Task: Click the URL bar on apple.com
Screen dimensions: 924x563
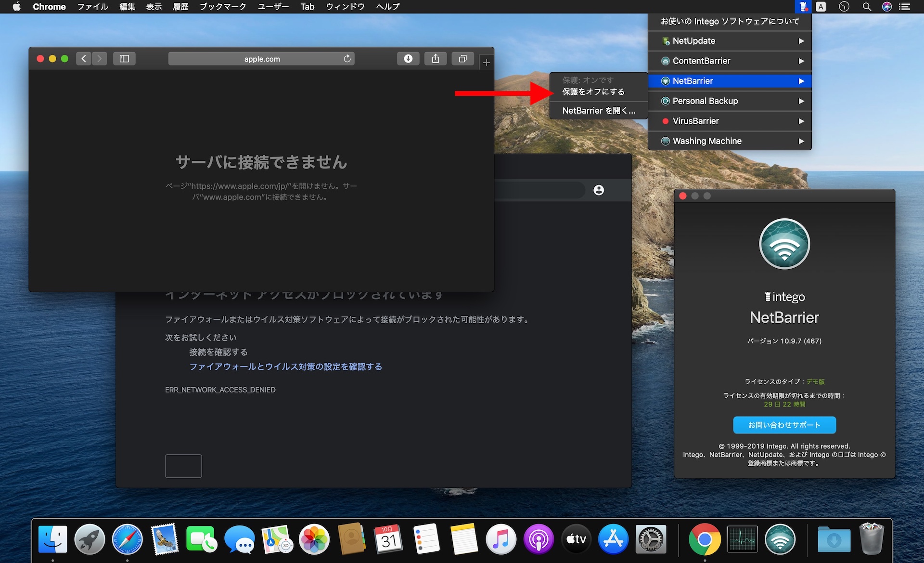Action: 261,59
